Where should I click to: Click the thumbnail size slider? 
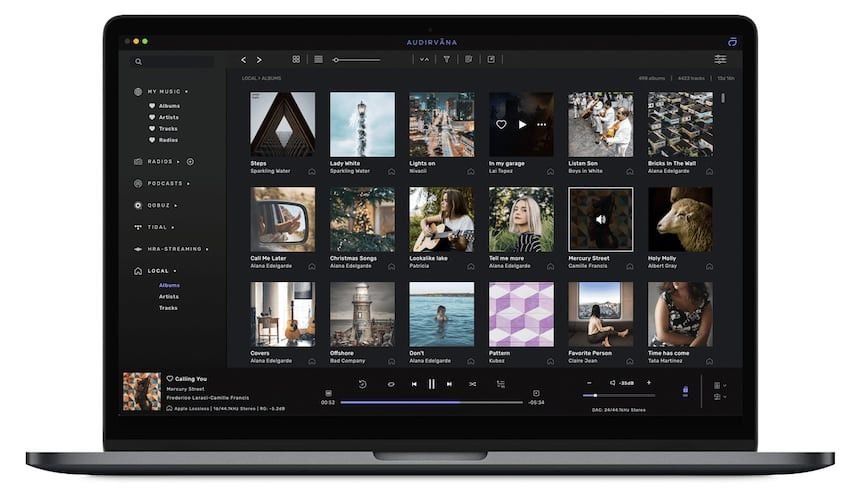tap(357, 60)
